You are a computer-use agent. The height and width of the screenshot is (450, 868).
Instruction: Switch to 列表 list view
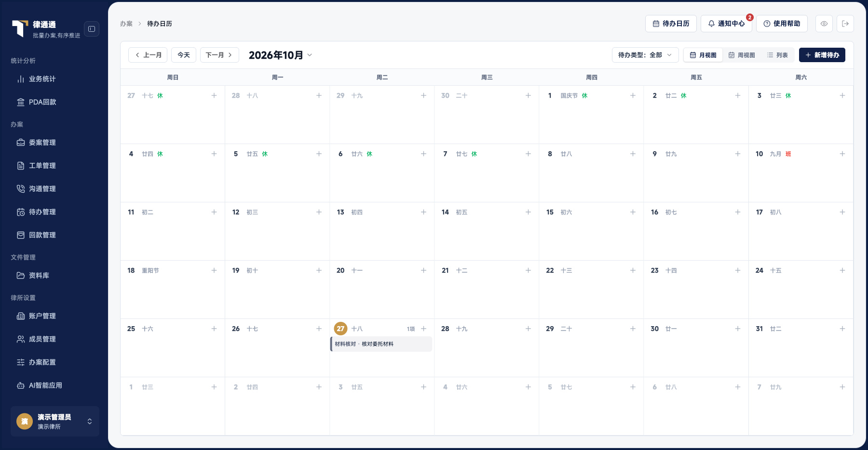point(777,55)
